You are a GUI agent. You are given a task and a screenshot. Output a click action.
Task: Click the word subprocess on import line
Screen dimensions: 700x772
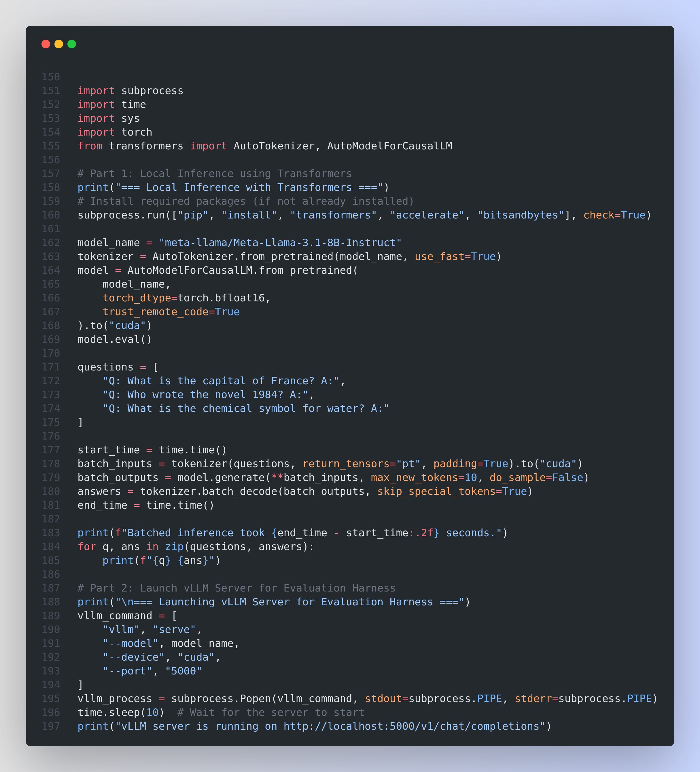[x=152, y=91]
